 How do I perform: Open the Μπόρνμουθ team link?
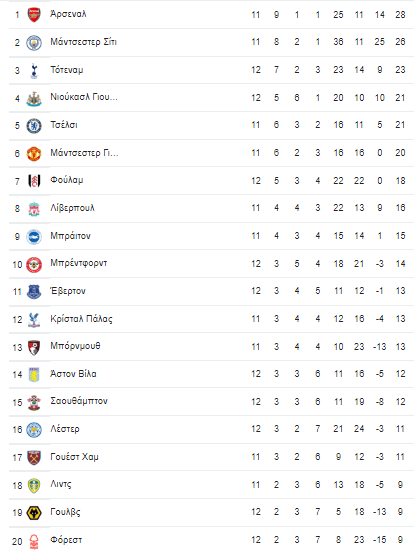click(75, 346)
